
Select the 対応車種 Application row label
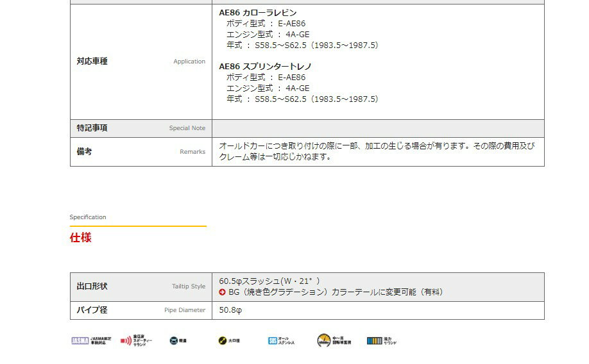click(92, 62)
